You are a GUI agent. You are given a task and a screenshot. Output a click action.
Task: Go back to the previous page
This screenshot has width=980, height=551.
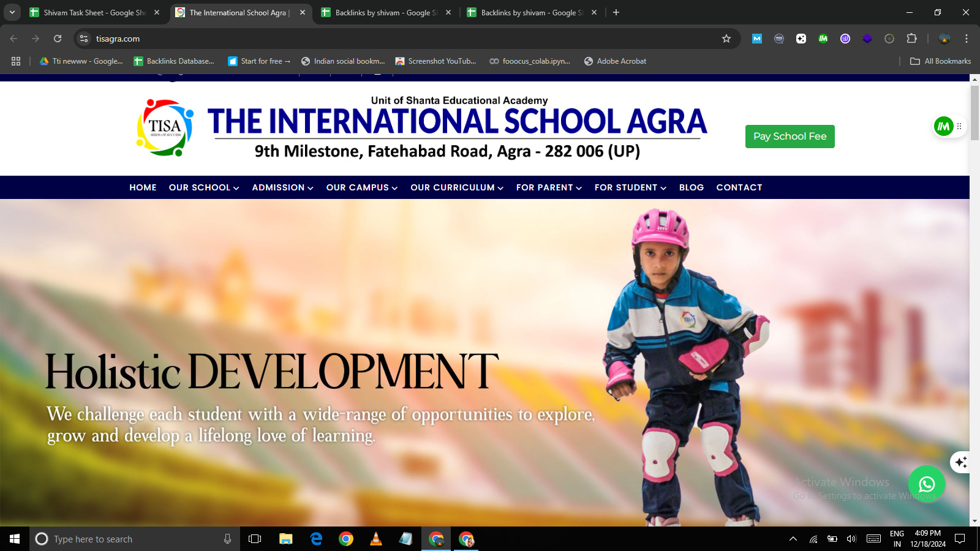click(13, 39)
